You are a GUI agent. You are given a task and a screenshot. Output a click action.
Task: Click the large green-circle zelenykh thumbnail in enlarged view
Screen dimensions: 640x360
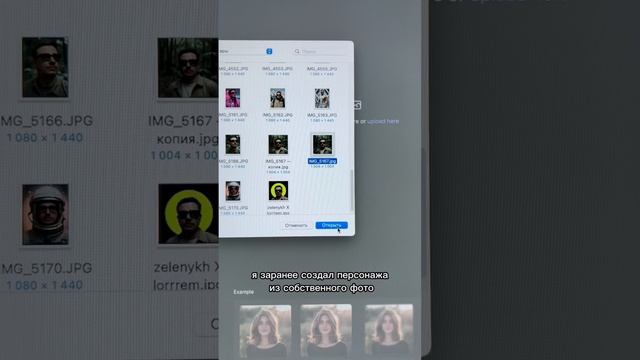pyautogui.click(x=188, y=214)
